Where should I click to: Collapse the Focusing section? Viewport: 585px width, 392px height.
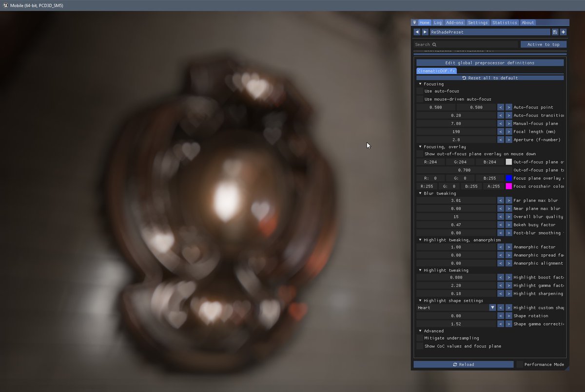[420, 84]
